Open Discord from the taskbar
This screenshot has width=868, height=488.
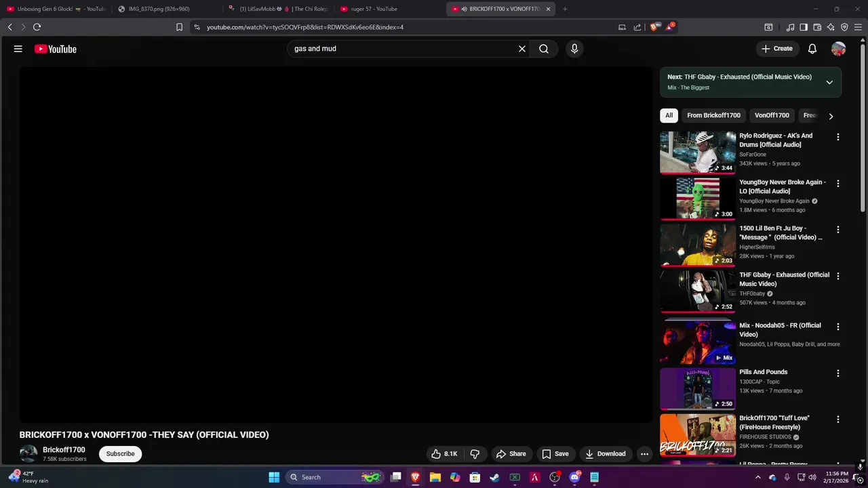(x=574, y=477)
